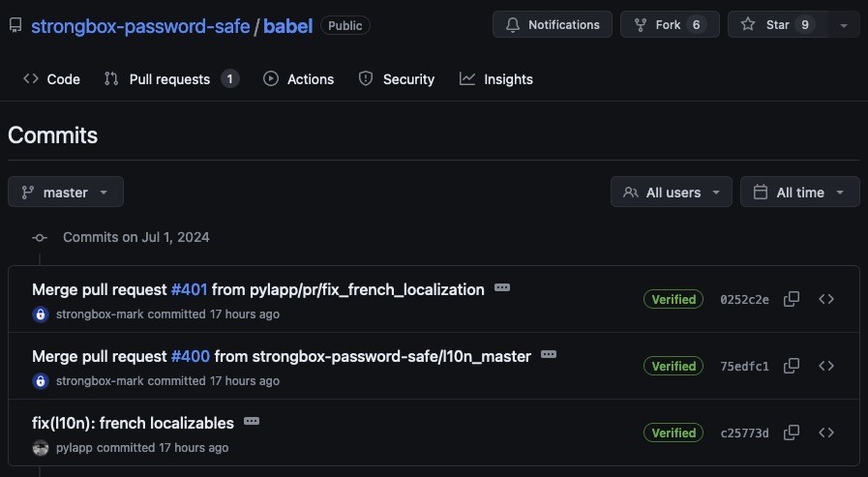Viewport: 868px width, 477px height.
Task: Browse repository at commit 0252c2e
Action: pyautogui.click(x=826, y=299)
